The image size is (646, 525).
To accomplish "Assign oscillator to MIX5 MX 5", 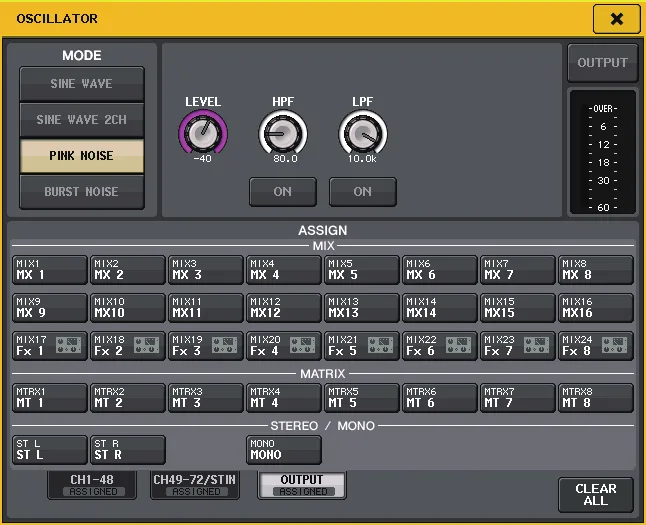I will point(362,270).
